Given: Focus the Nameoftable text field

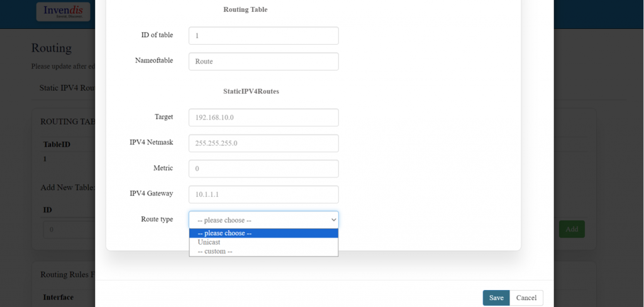Looking at the screenshot, I should point(264,62).
